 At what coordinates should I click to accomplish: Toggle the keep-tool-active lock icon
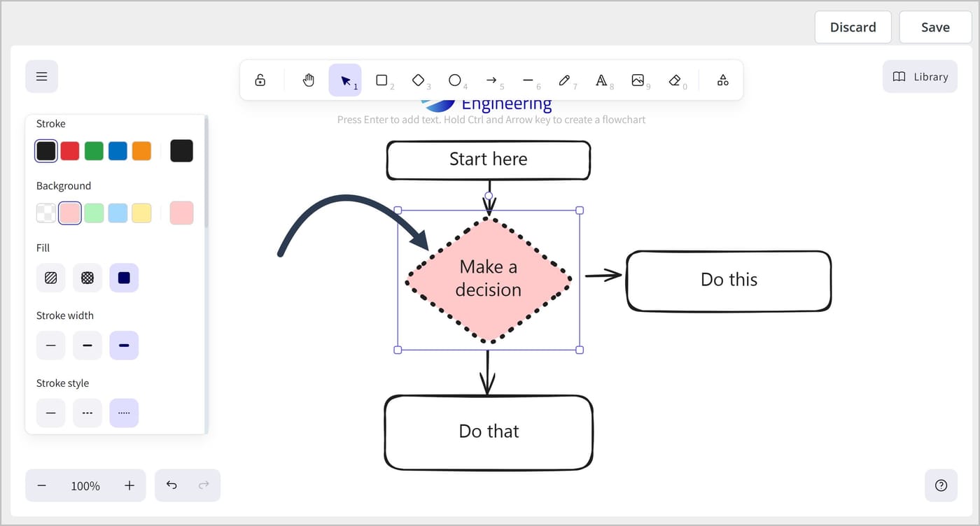[260, 80]
